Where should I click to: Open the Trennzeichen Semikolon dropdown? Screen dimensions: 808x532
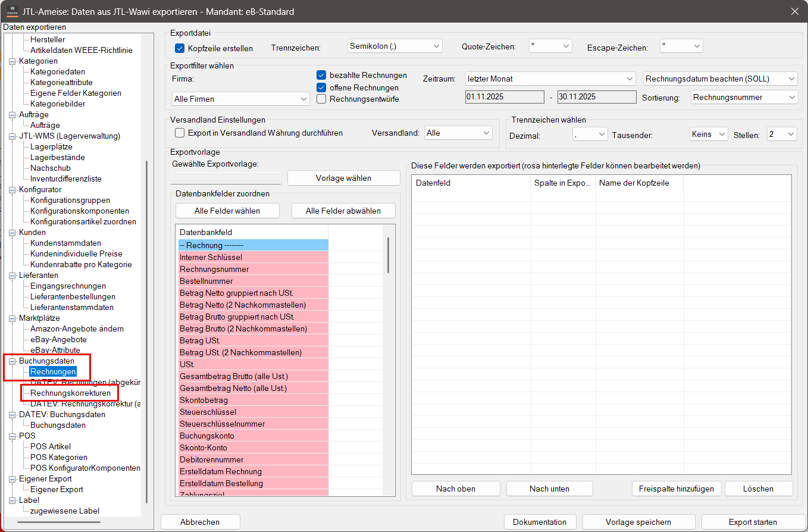(x=395, y=46)
